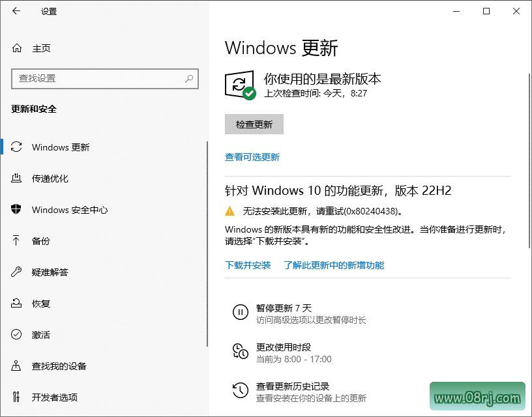Click the pause icon beside 暂停更新 7 天

click(x=241, y=313)
